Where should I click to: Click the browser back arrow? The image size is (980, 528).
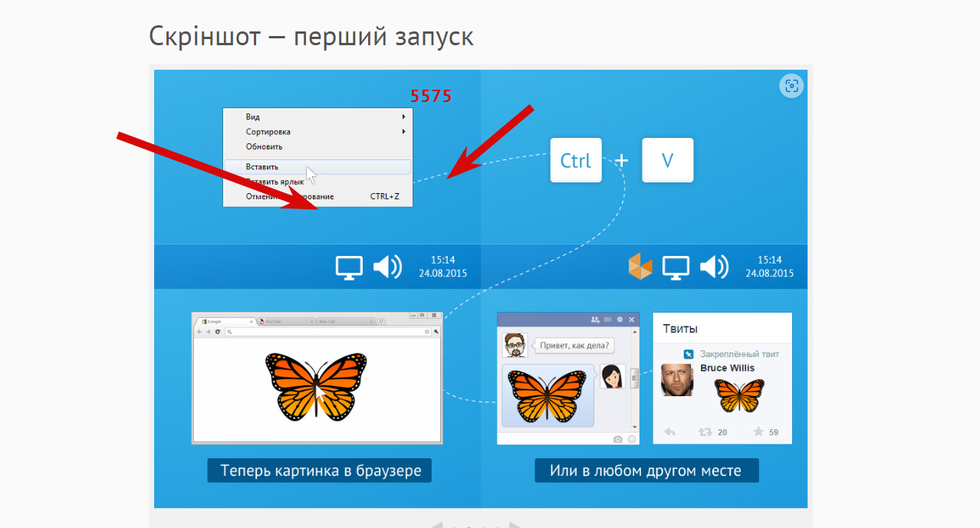click(x=199, y=332)
